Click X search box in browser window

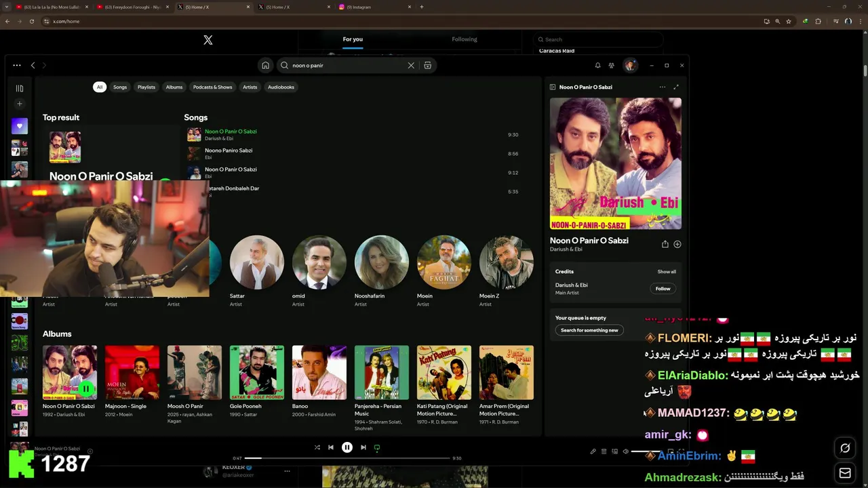pyautogui.click(x=597, y=39)
